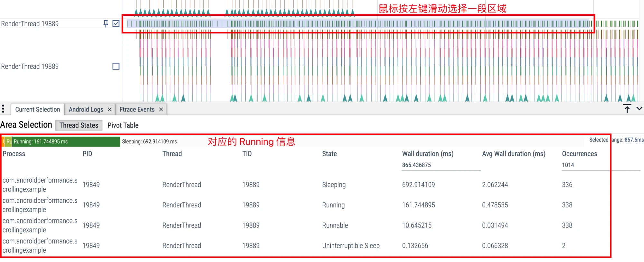
Task: Click the State column header
Action: [329, 154]
